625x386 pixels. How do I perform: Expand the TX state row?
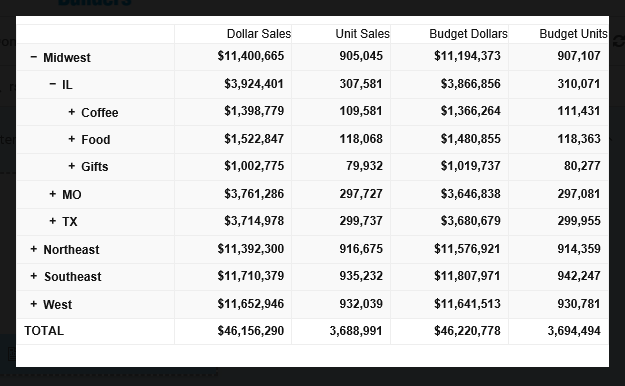pyautogui.click(x=53, y=221)
